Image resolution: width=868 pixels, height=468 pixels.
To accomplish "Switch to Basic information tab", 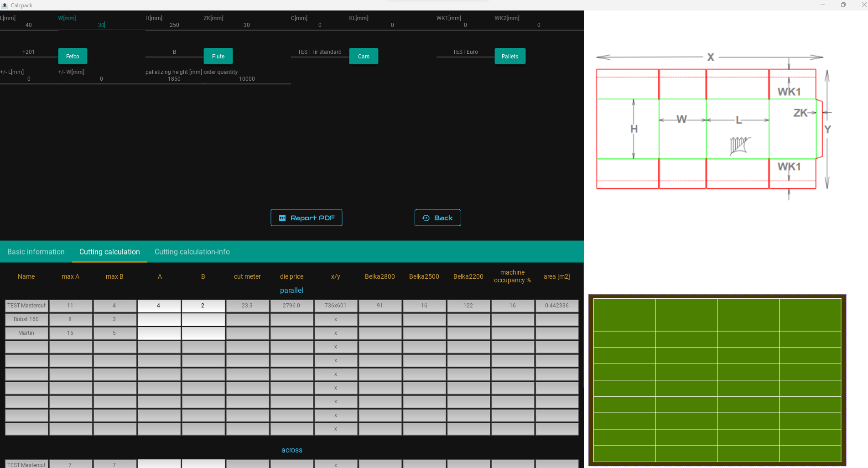I will coord(36,252).
